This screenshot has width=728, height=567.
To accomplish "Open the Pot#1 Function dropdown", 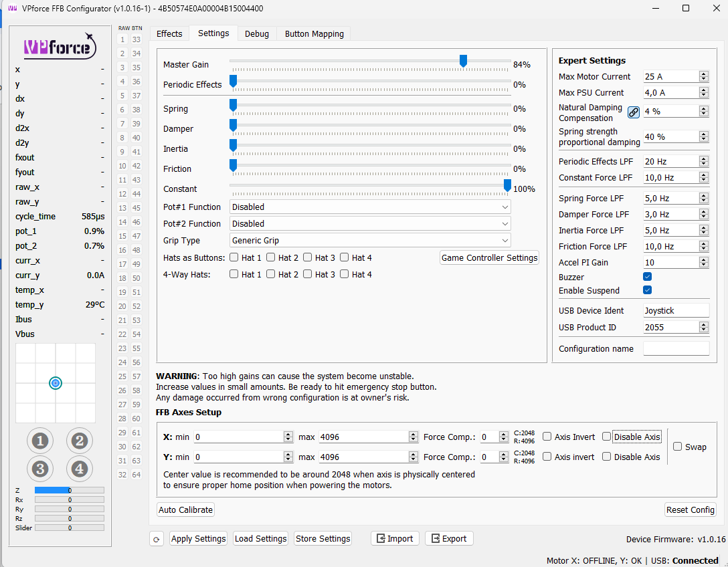I will point(370,207).
